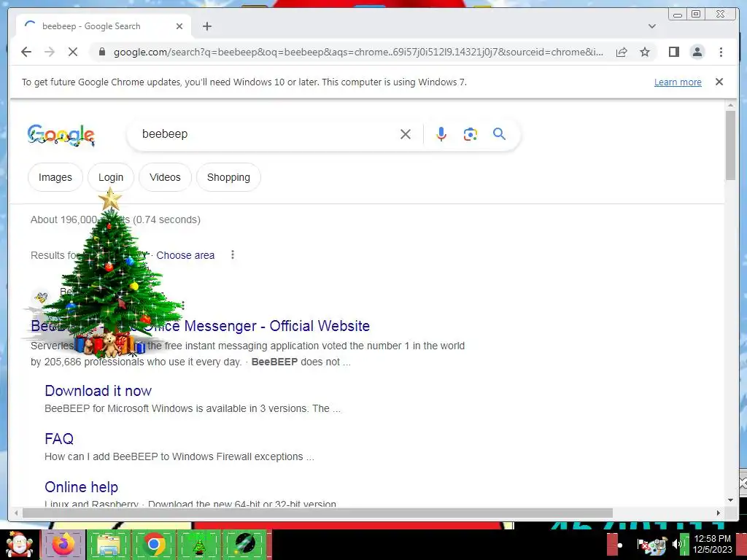Open Download it now sitelink
The width and height of the screenshot is (747, 560).
[x=98, y=391]
